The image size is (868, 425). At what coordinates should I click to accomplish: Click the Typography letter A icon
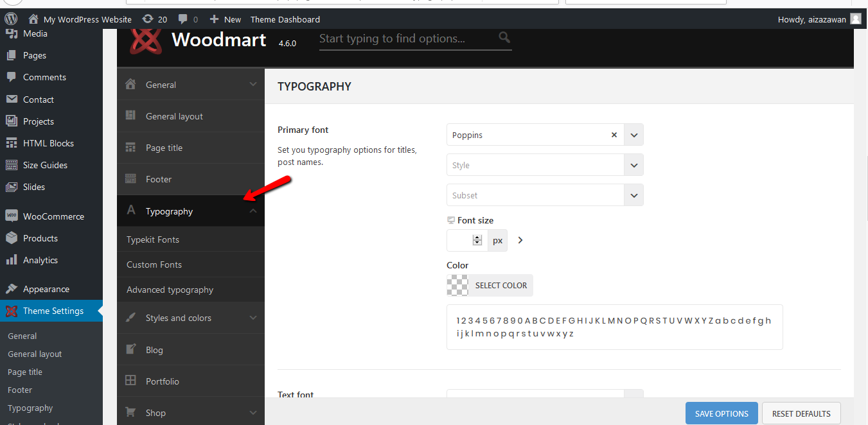(131, 211)
